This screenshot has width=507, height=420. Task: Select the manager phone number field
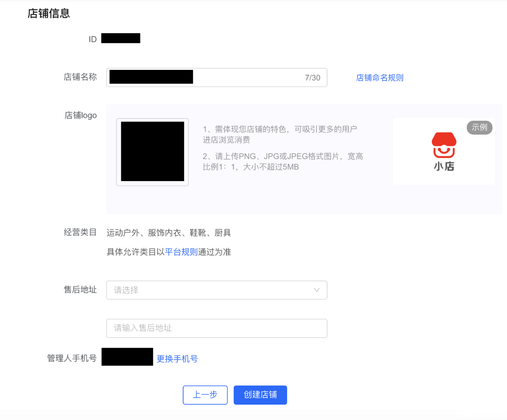(x=127, y=357)
